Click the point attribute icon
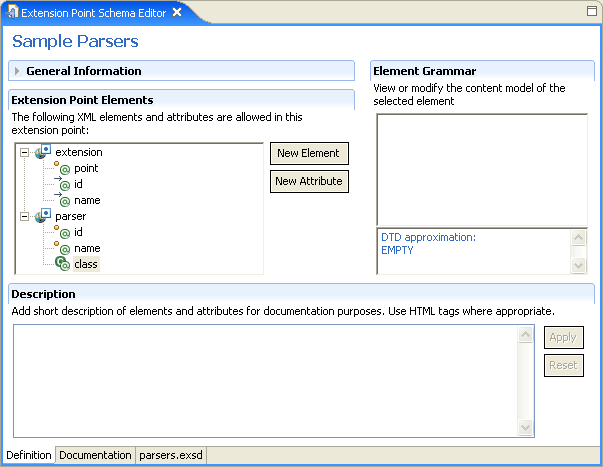603x467 pixels. (62, 168)
